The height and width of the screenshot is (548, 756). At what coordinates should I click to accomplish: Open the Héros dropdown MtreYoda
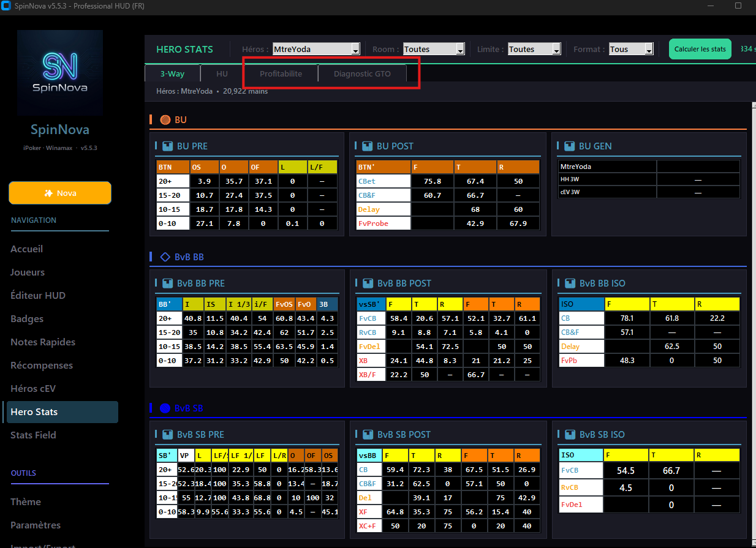[x=316, y=49]
